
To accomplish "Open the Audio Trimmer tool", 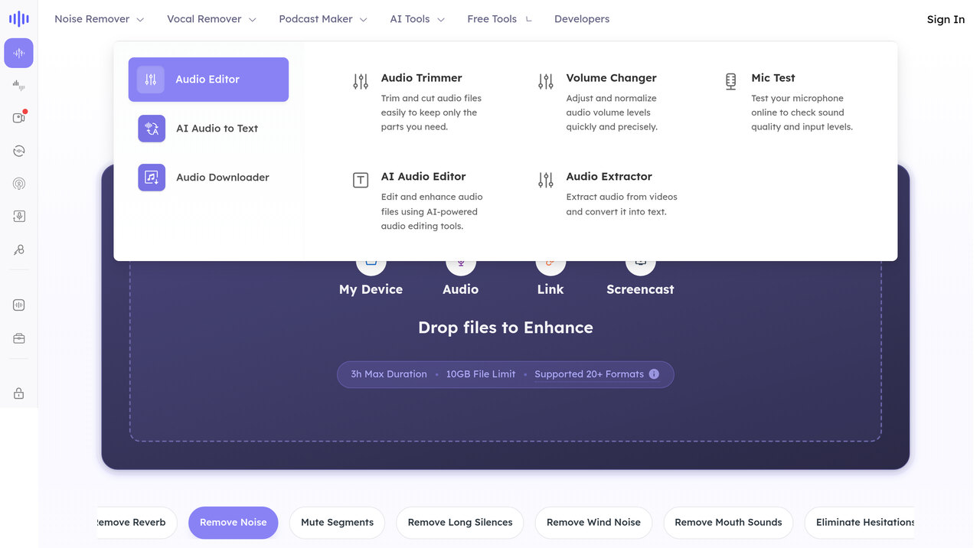I will 421,78.
